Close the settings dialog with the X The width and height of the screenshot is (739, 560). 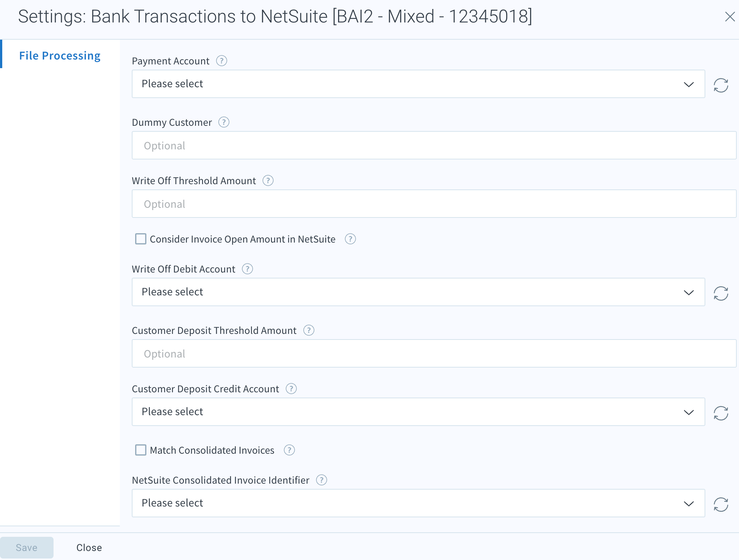click(730, 16)
